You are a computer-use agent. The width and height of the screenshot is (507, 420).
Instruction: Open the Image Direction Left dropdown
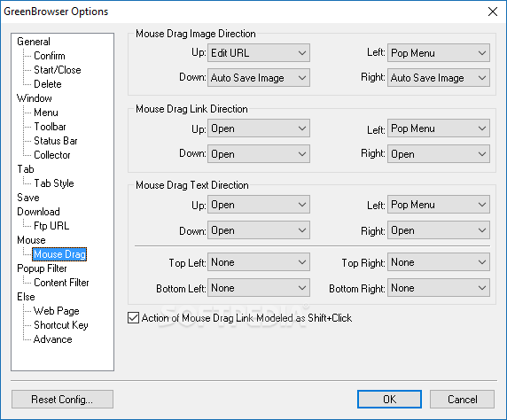[x=439, y=52]
